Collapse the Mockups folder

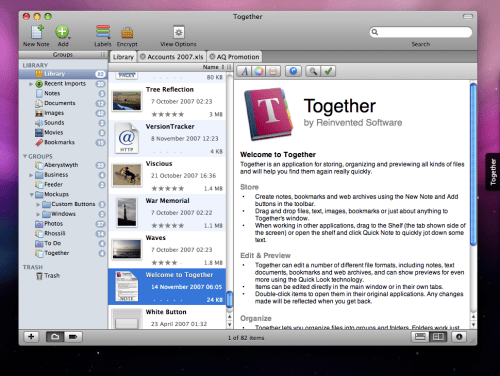[x=31, y=195]
